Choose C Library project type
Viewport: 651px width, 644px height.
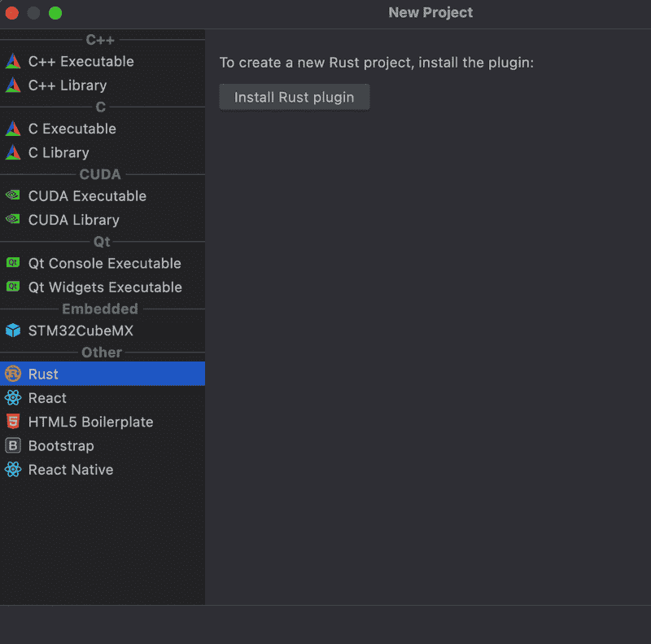[x=103, y=152]
